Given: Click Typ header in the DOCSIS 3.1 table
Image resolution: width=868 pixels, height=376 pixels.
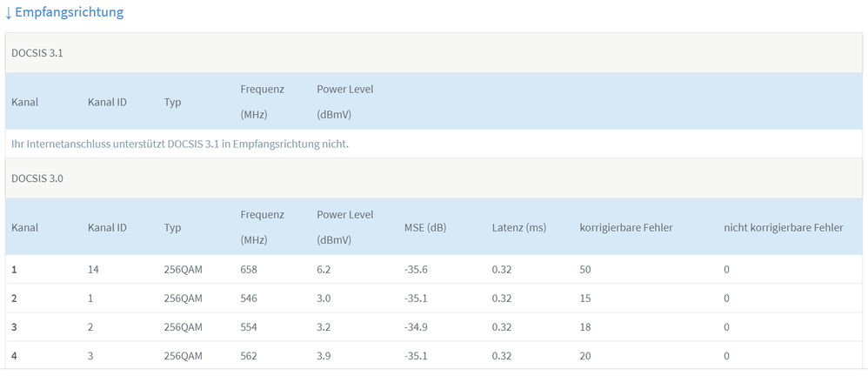Looking at the screenshot, I should tap(172, 103).
